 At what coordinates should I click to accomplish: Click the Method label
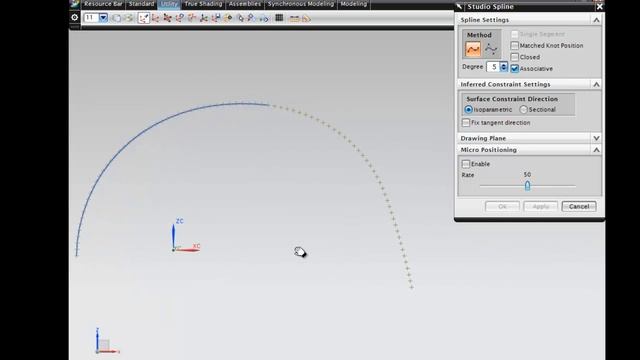pos(479,35)
